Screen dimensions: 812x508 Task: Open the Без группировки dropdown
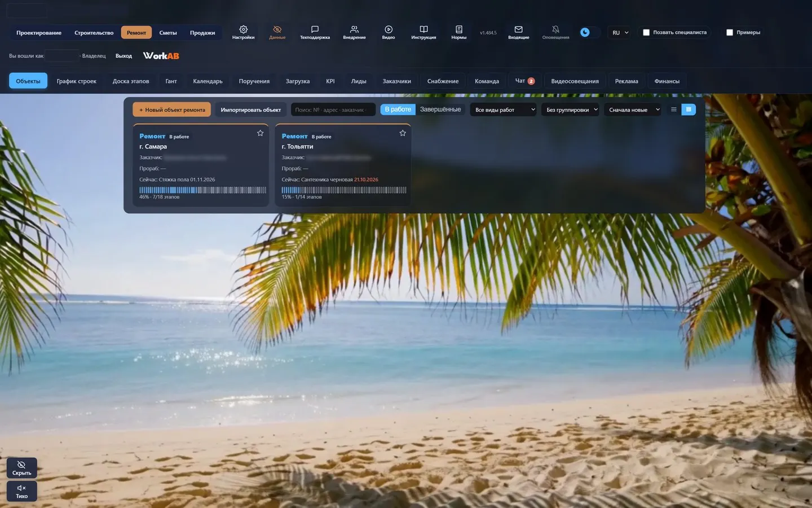tap(571, 110)
